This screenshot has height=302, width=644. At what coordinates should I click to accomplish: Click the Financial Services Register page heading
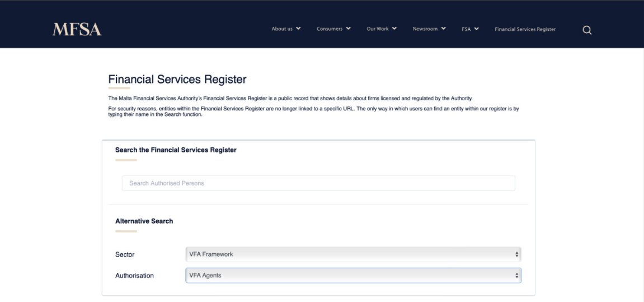[177, 80]
